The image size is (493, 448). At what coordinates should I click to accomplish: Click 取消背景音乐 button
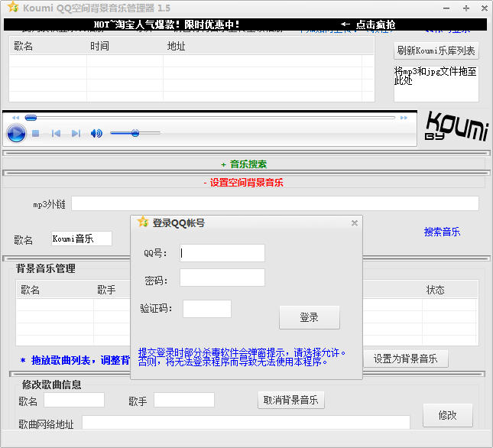(291, 400)
